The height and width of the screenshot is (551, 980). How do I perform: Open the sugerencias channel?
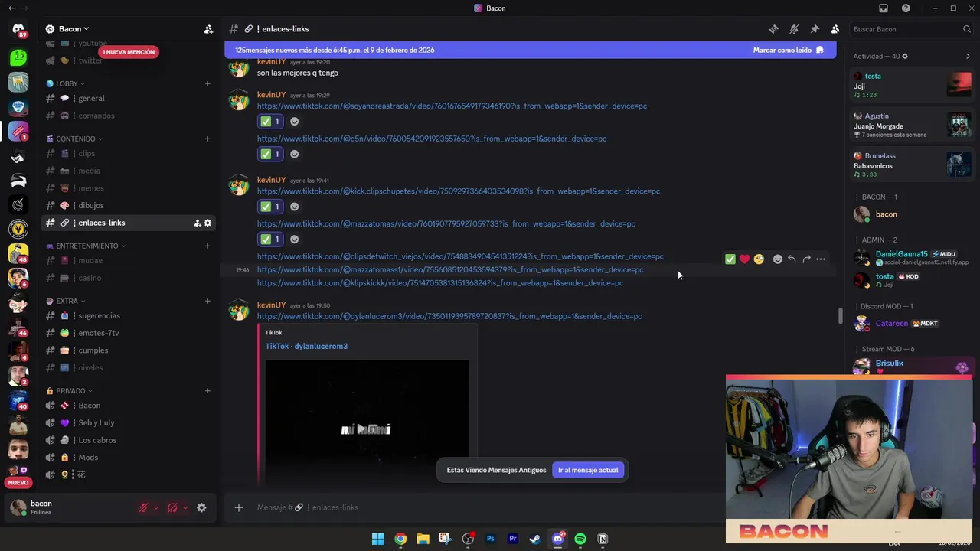coord(129,315)
